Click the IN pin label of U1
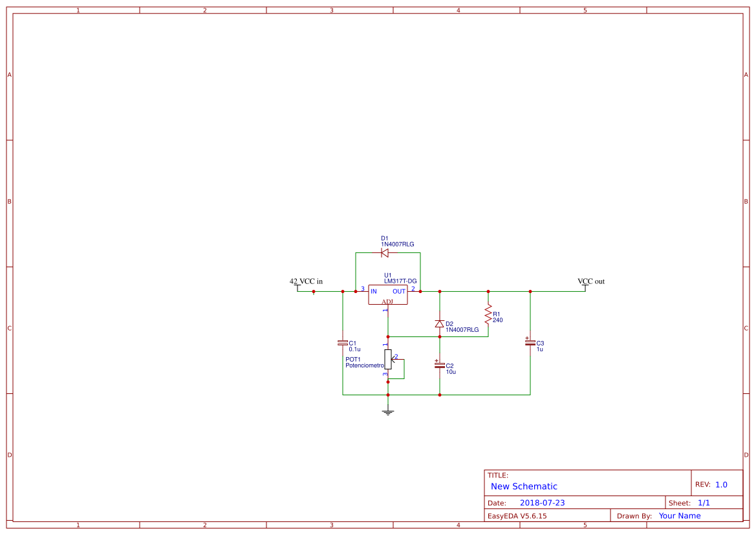 [373, 291]
